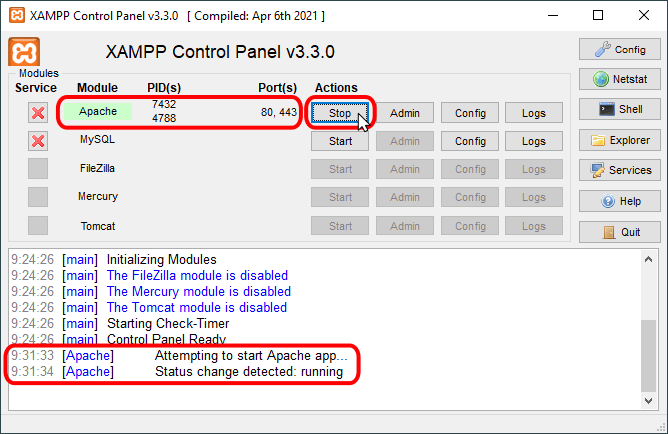Click the XAMPP logo in title bar

tap(17, 16)
